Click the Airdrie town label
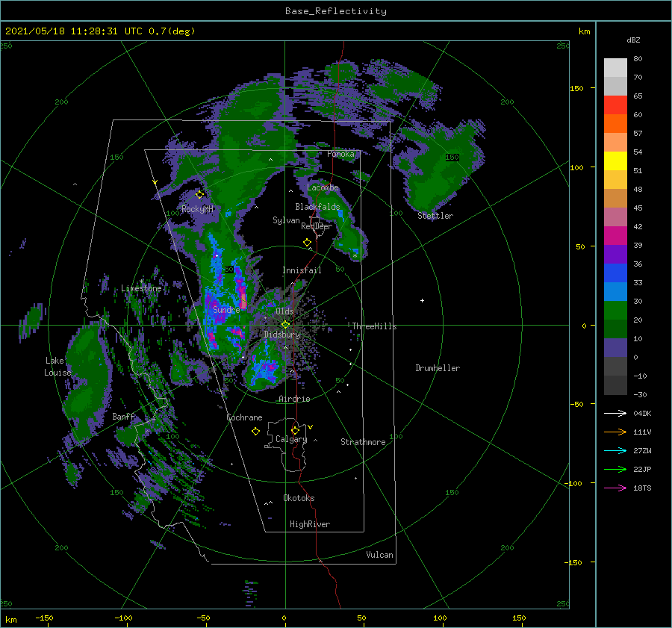The image size is (672, 628). 294,399
